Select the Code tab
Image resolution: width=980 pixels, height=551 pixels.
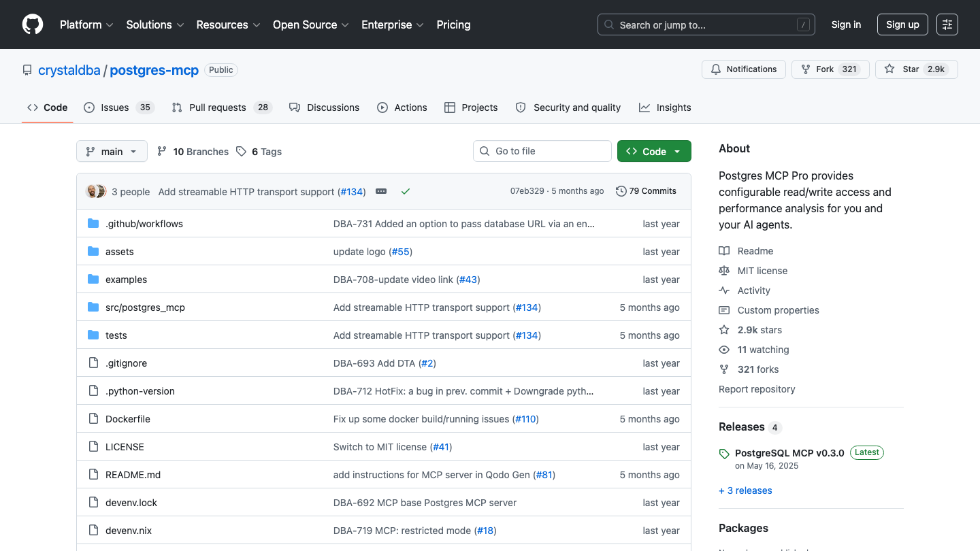point(48,107)
